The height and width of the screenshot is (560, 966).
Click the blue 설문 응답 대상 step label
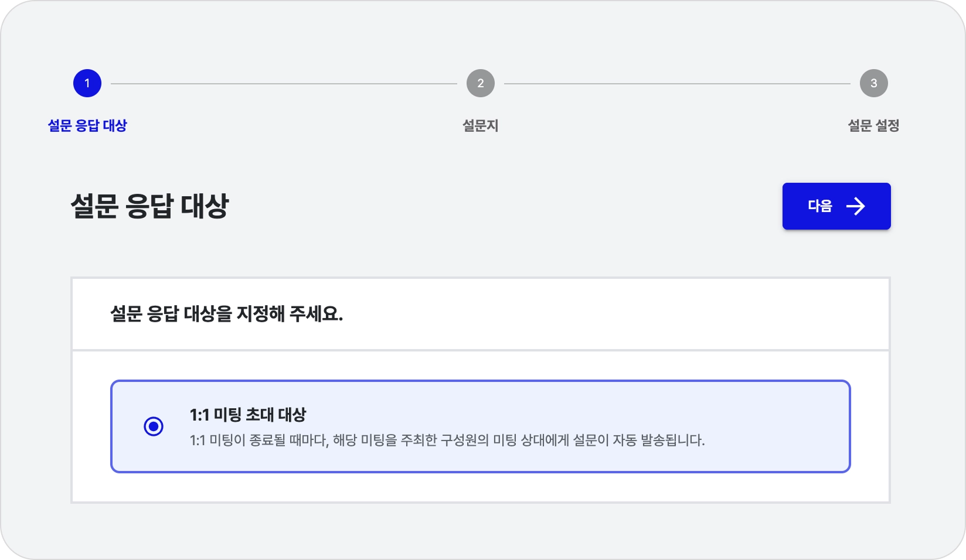tap(87, 125)
